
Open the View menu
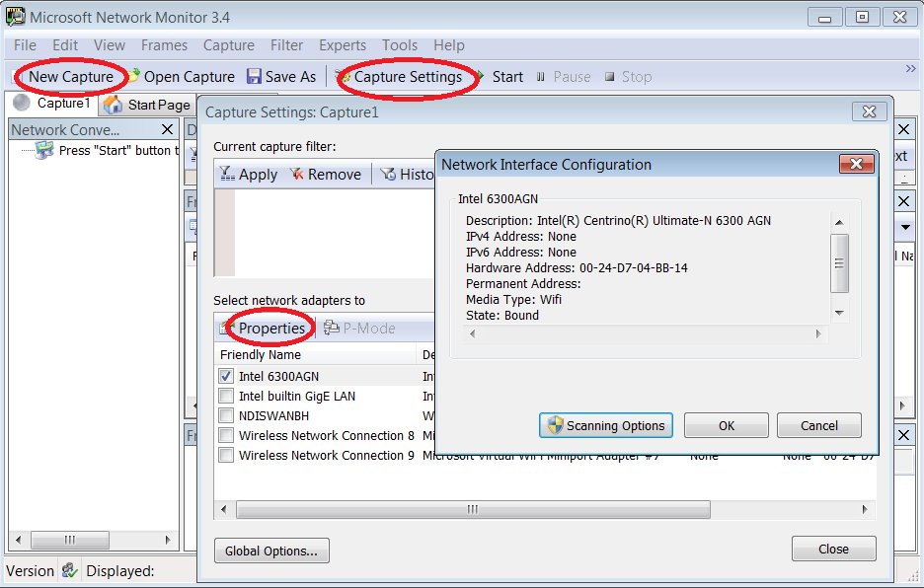tap(109, 45)
